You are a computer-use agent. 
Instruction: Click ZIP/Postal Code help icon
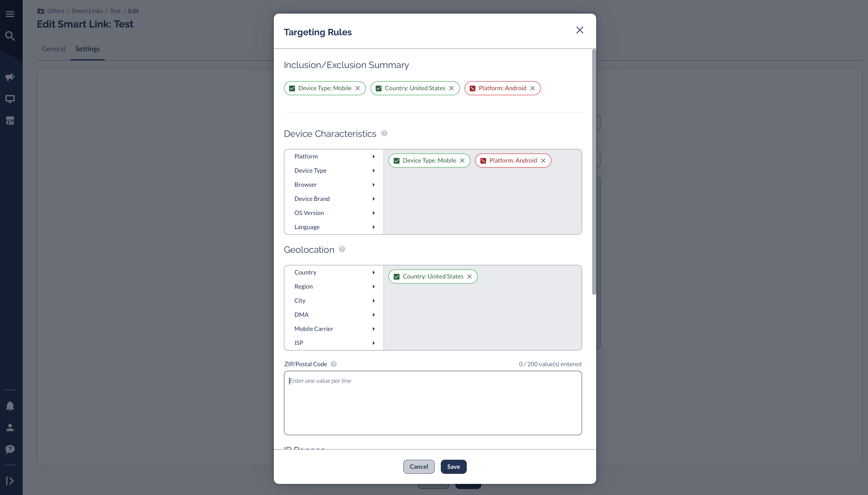333,364
